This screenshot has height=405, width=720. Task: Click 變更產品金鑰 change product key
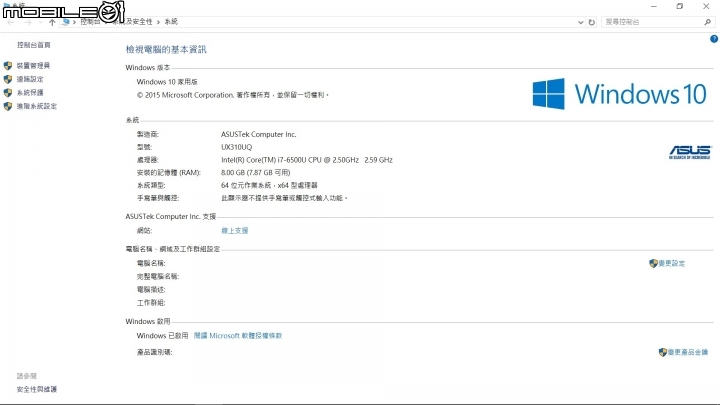[687, 352]
